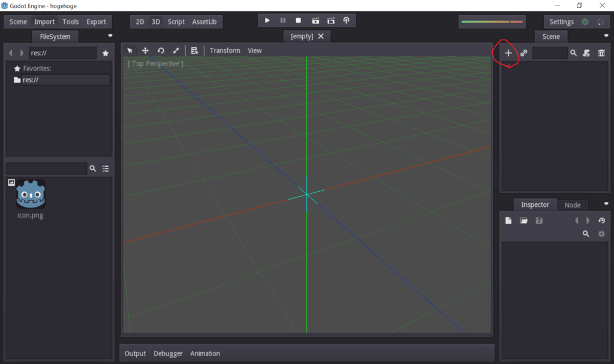The height and width of the screenshot is (364, 614).
Task: Activate the Scale mode tool
Action: tap(176, 50)
